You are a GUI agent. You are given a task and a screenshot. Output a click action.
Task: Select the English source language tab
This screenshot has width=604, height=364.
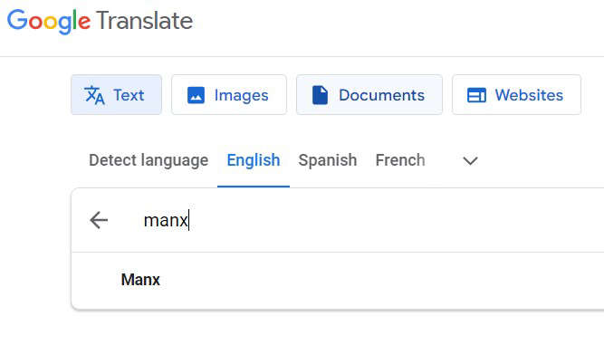tap(254, 160)
